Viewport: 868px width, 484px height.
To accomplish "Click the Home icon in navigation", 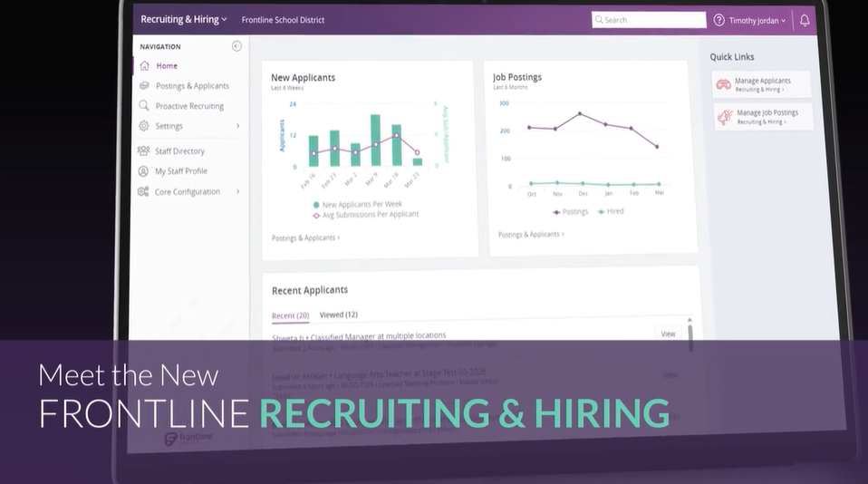I will [144, 66].
